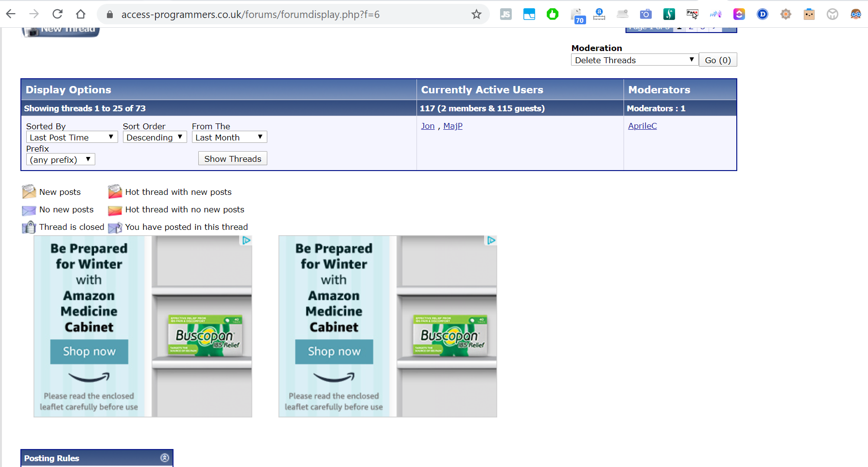868x467 pixels.
Task: Open the From The time dropdown
Action: [229, 137]
